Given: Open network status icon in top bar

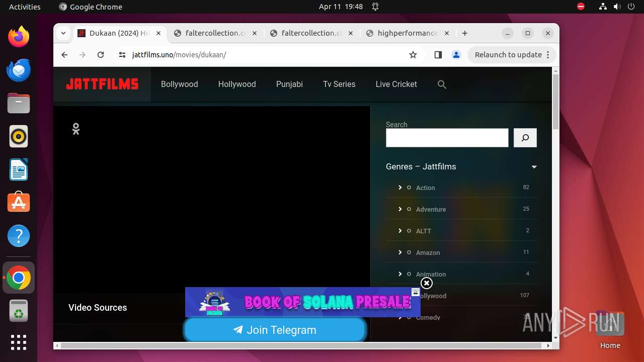Looking at the screenshot, I should [603, 7].
